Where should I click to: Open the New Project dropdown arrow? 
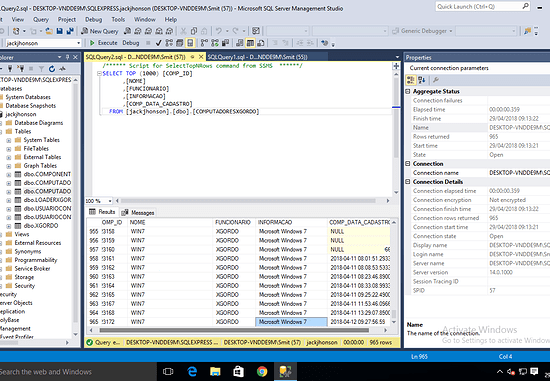(x=24, y=31)
